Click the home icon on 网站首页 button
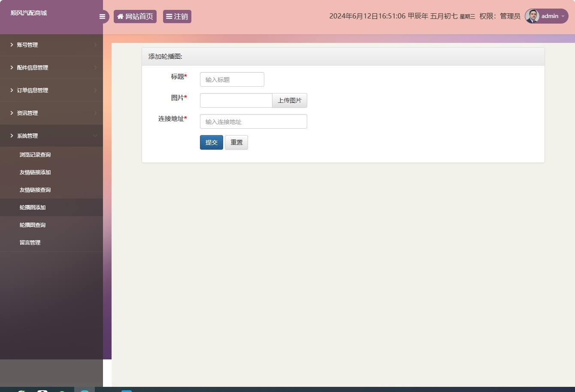This screenshot has width=575, height=392. coord(120,16)
